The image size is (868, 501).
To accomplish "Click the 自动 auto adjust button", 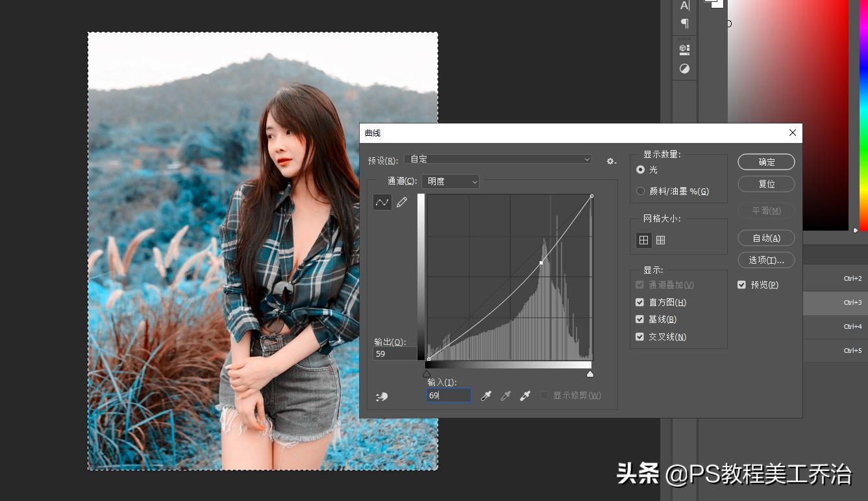I will point(766,238).
